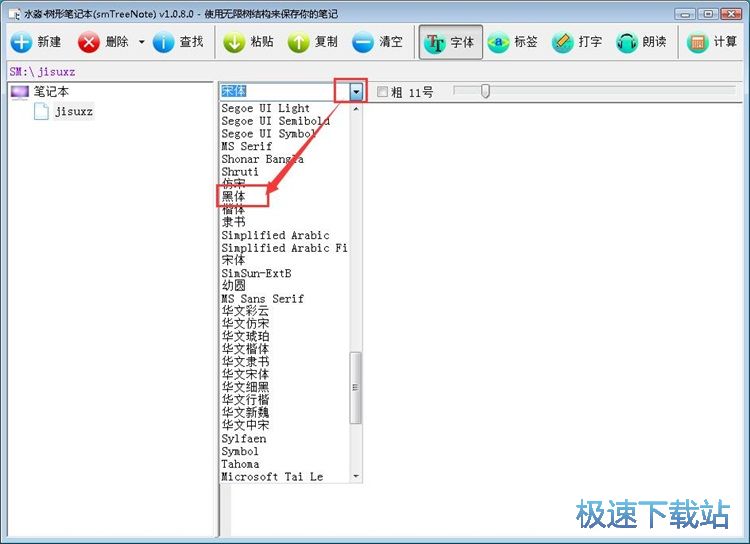
Task: Click the 标签 (Tag) icon
Action: (x=498, y=42)
